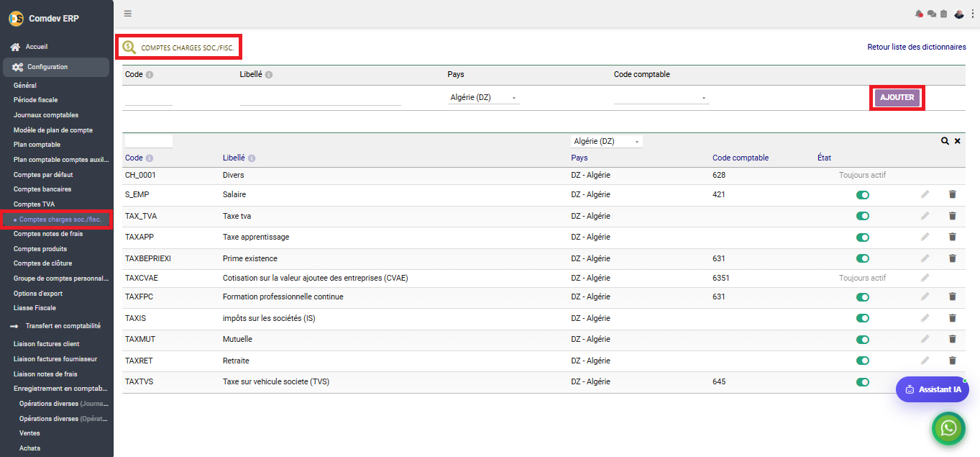This screenshot has width=980, height=457.
Task: Open the three-dot options menu
Action: click(973, 14)
